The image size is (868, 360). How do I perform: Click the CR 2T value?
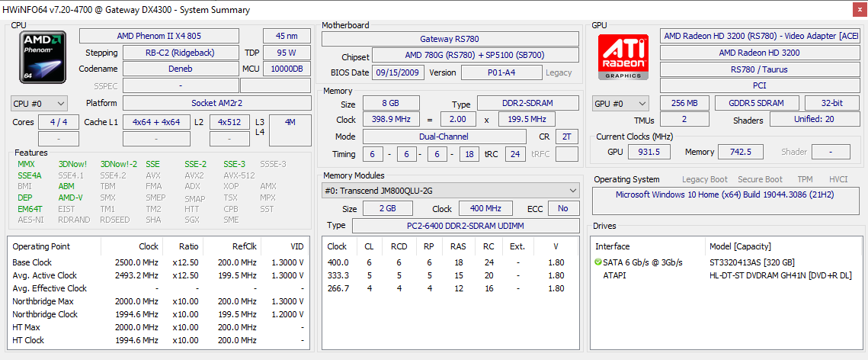tap(567, 137)
